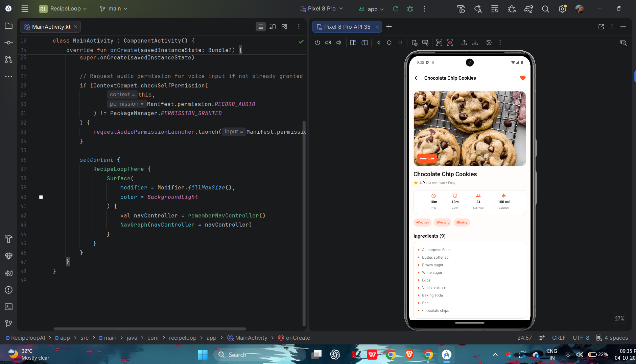Click the Windows taskbar Search box
Viewport: 636px width, 364px height.
[x=260, y=355]
